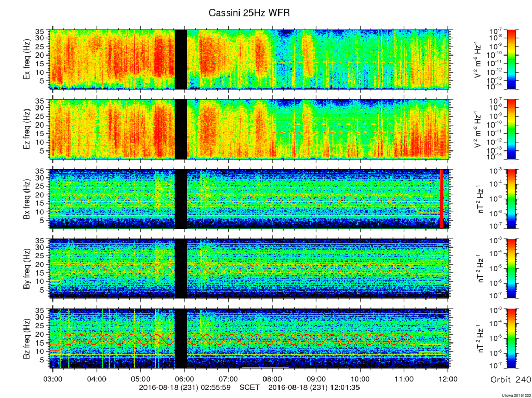Viewport: 532px width, 398px height.
Task: Click the Bx spectrogram color bar
Action: 511,199
